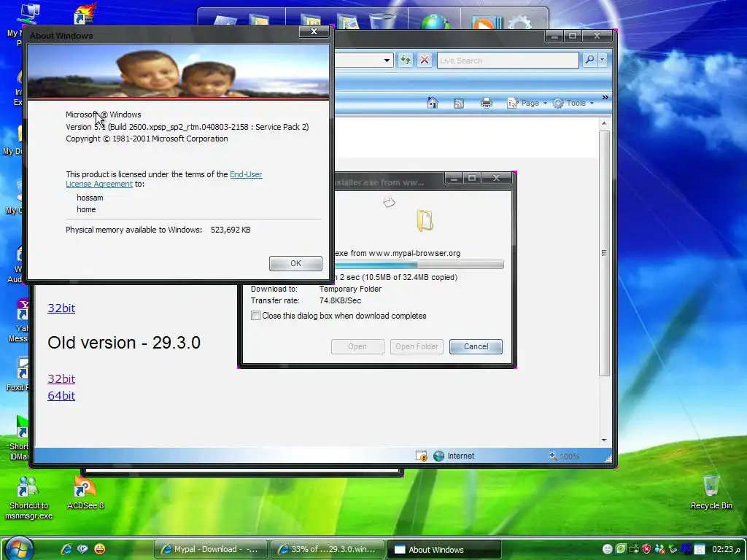Image resolution: width=747 pixels, height=560 pixels.
Task: Click the Home icon in IE toolbar
Action: [433, 103]
